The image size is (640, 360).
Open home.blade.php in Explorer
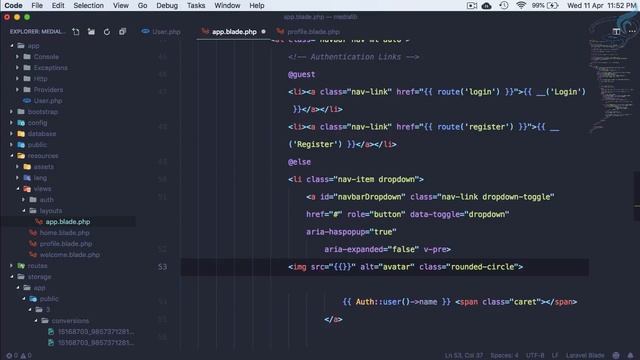coord(64,233)
